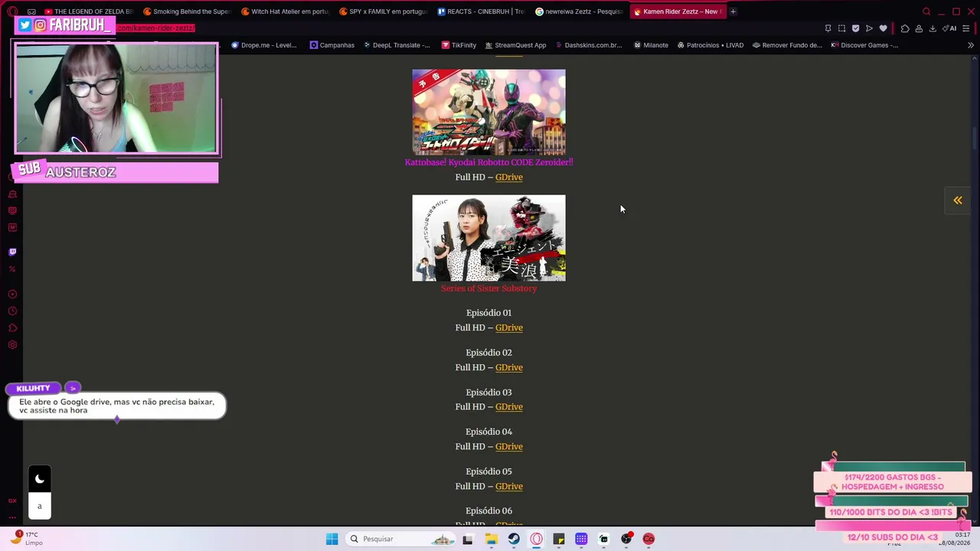Open Milanote bookmark
980x551 pixels.
click(x=651, y=45)
